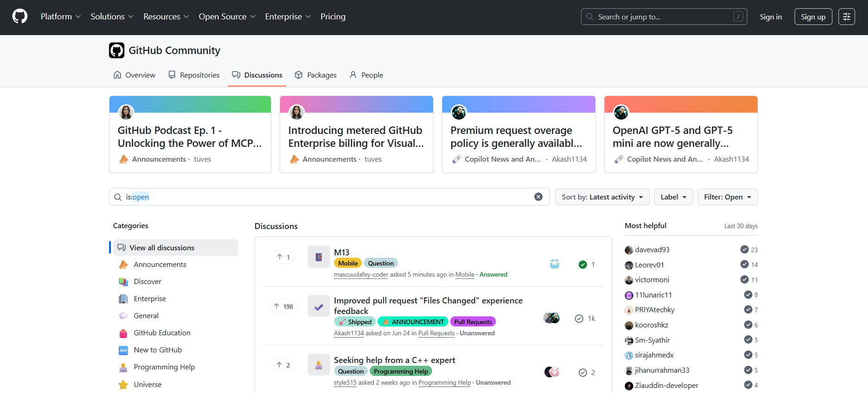The image size is (868, 393).
Task: Click Programming Help icon beside C++ discussion
Action: click(x=319, y=365)
